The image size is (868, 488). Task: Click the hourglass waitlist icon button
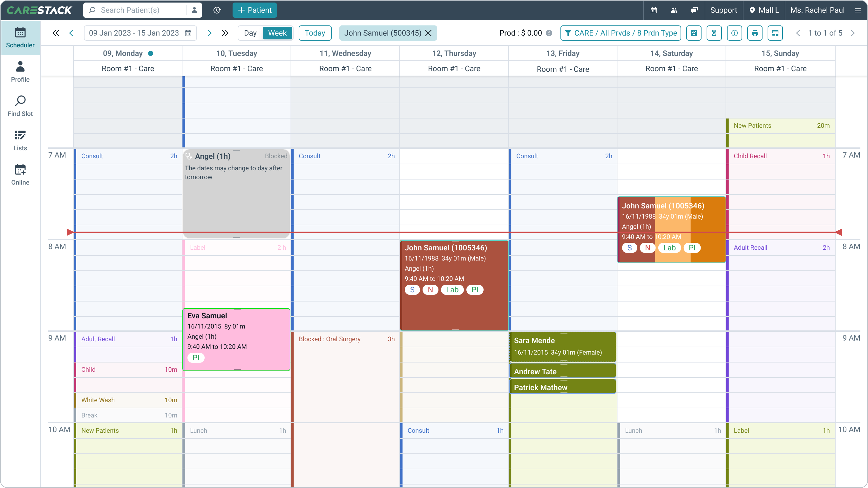(x=714, y=33)
